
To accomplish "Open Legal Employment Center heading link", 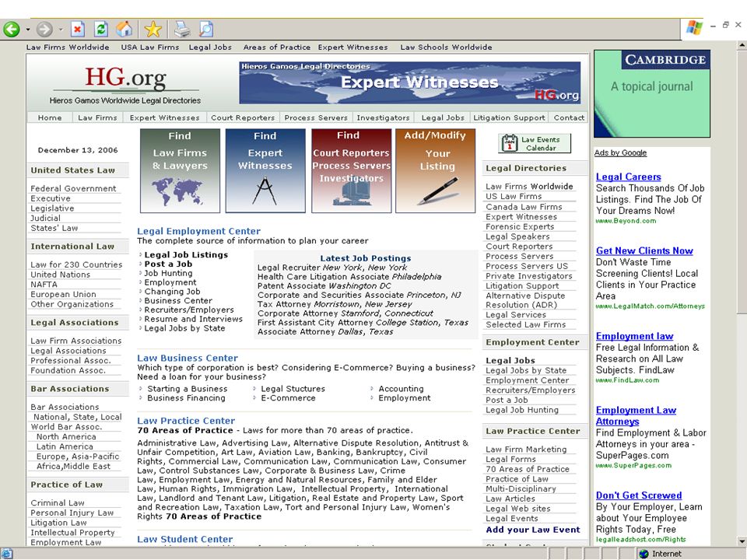I will [x=198, y=231].
